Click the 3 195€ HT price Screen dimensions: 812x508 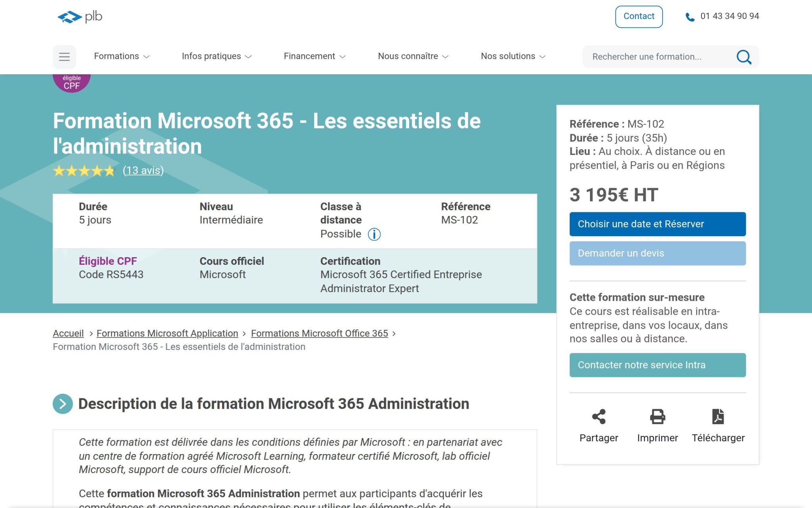click(614, 195)
